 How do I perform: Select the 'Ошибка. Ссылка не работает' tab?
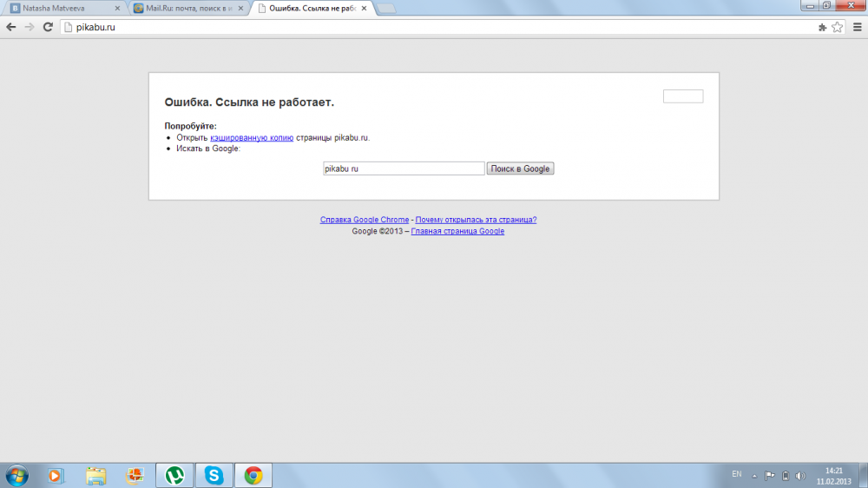[x=312, y=9]
